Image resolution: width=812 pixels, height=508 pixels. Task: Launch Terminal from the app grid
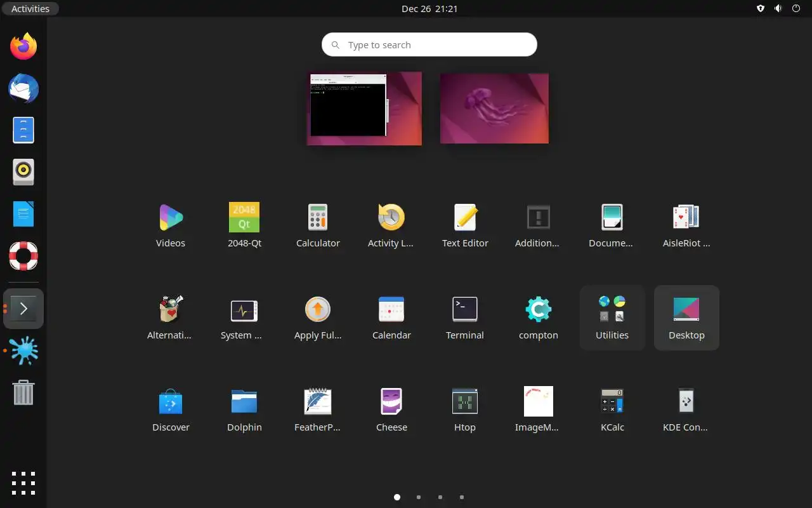pos(465,317)
